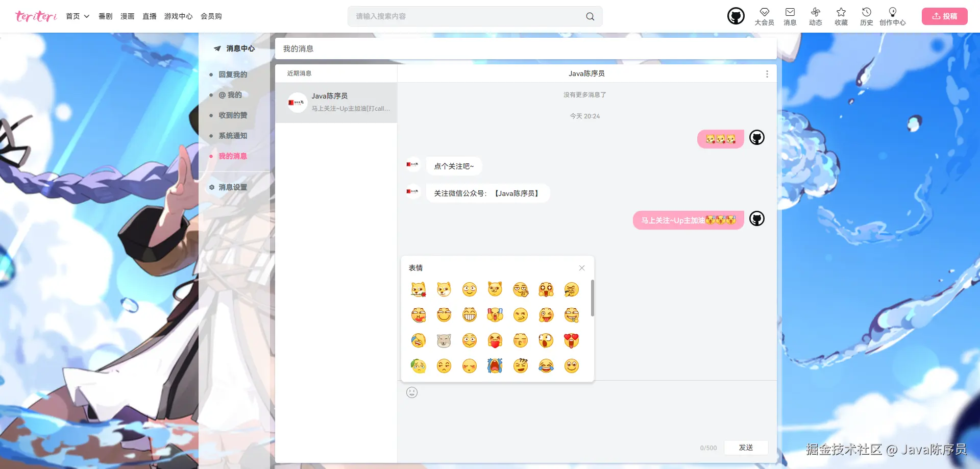This screenshot has height=469, width=980.
Task: Click the teriteri logo
Action: 36,16
